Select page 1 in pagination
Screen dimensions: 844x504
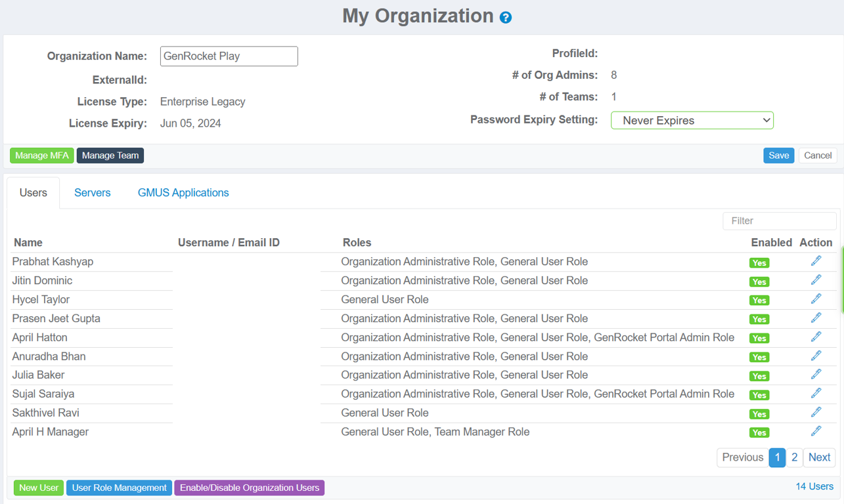click(777, 457)
